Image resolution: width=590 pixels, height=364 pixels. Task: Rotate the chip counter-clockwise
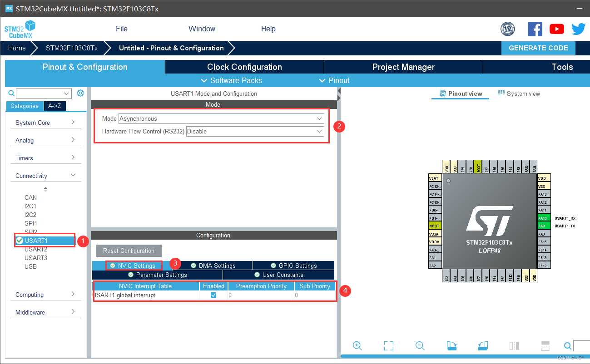(483, 346)
